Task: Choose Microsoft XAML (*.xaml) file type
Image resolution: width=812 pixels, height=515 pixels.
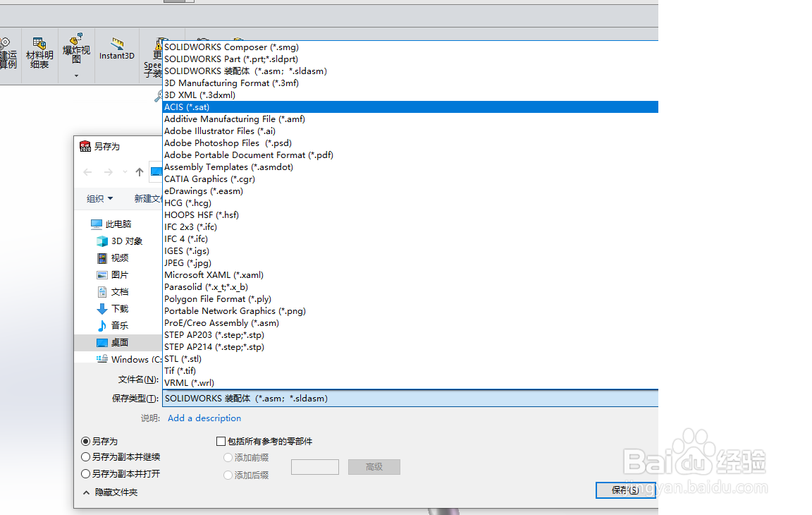Action: pyautogui.click(x=410, y=274)
